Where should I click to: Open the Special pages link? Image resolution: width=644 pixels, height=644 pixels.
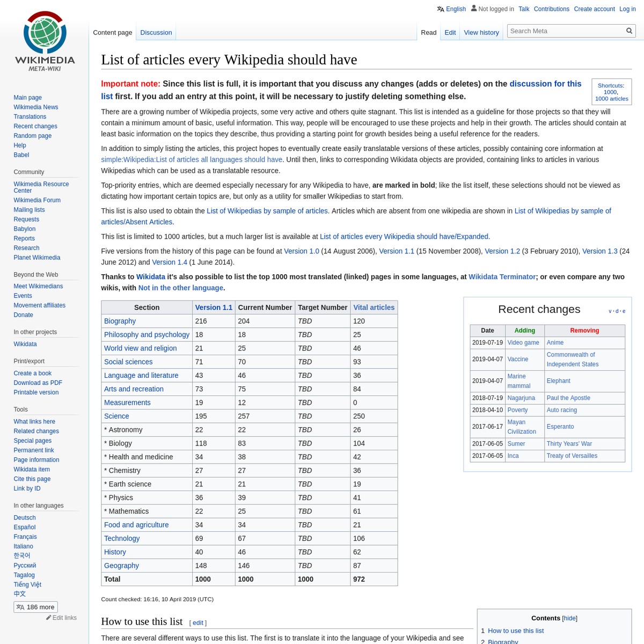[x=33, y=441]
